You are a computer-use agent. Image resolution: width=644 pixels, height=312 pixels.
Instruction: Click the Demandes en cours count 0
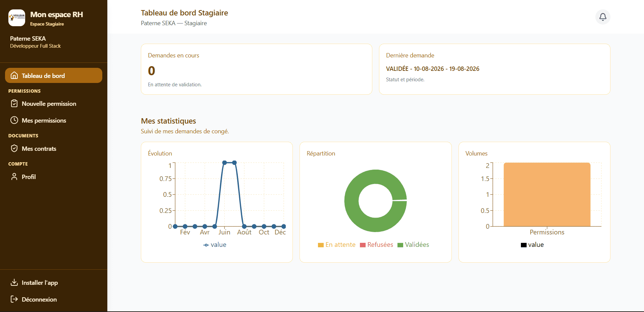click(x=152, y=71)
